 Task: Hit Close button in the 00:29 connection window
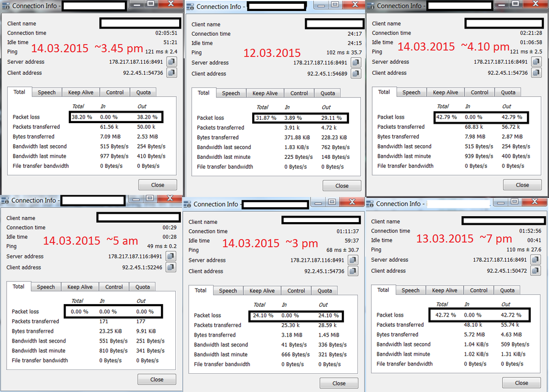(x=157, y=379)
